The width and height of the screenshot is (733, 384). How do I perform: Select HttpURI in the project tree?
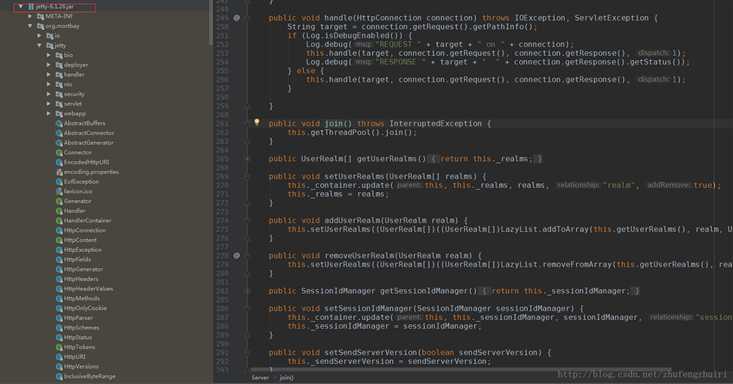tap(74, 357)
